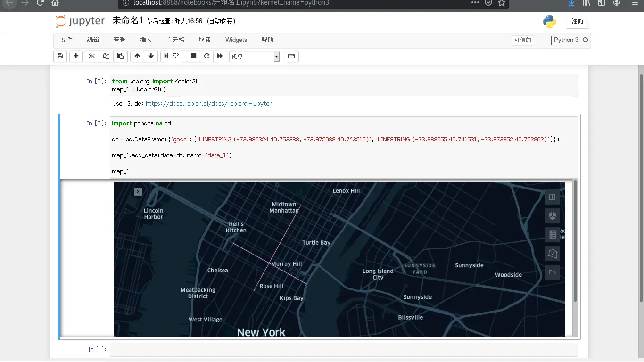
Task: Move the selected cell down
Action: (x=151, y=56)
